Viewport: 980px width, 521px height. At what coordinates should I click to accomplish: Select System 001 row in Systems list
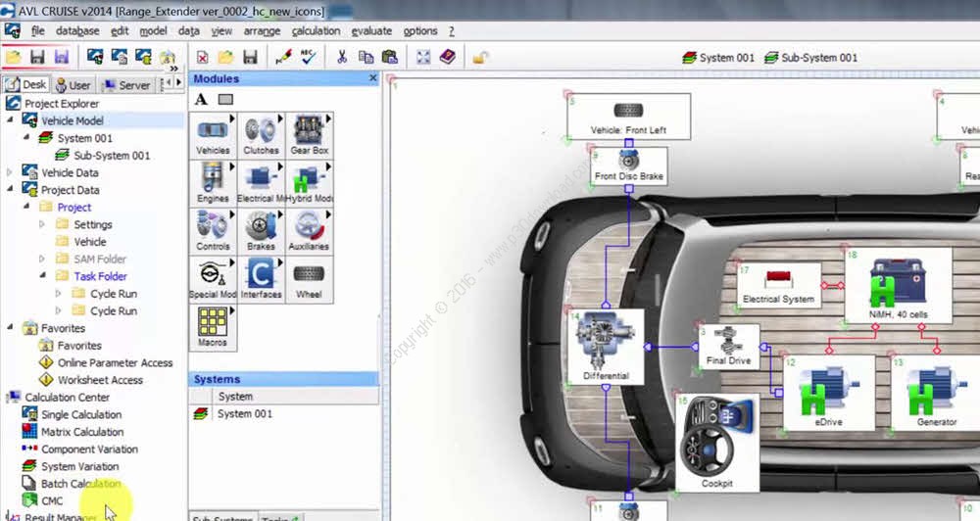point(284,413)
